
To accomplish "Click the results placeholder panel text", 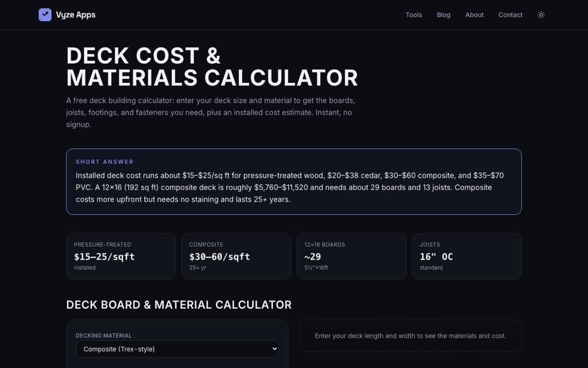I will pos(411,336).
